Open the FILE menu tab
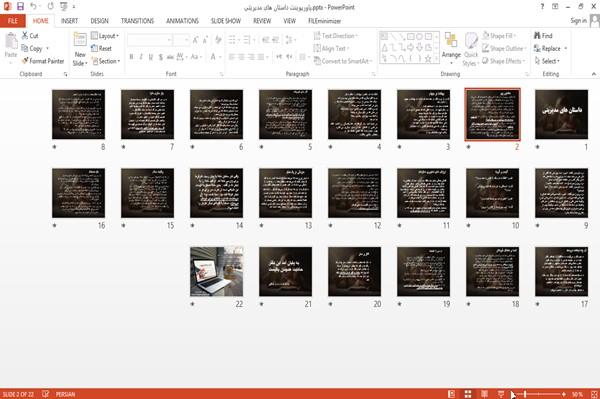Image resolution: width=600 pixels, height=399 pixels. [13, 21]
